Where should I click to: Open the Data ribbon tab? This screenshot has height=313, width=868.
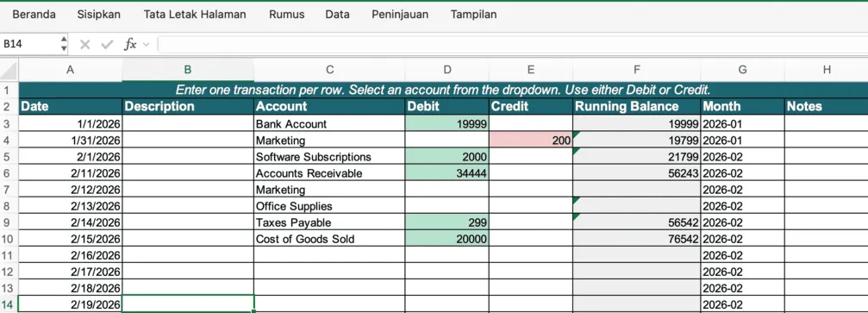(x=338, y=15)
